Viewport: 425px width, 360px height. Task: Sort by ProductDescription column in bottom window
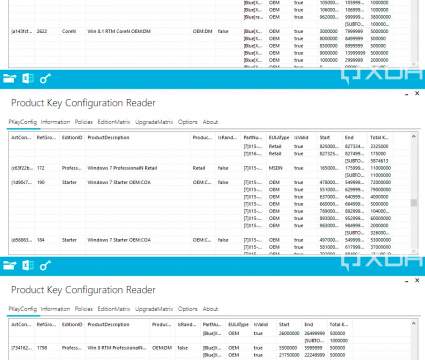coord(108,324)
